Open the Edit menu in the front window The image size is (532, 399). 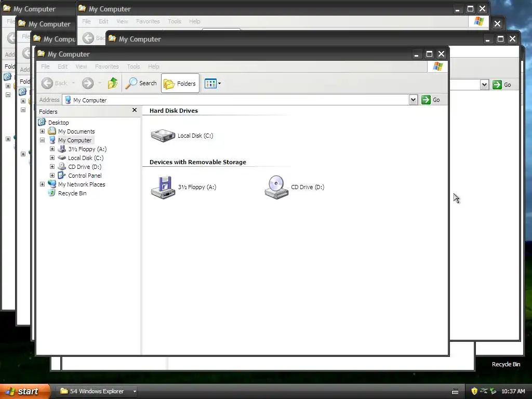pos(62,66)
